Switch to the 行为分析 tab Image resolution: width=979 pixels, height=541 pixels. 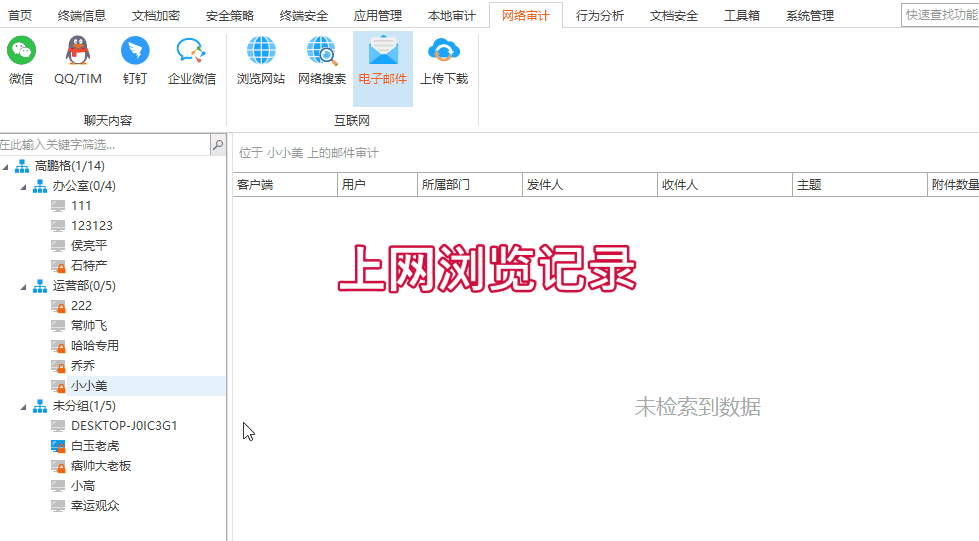[600, 15]
